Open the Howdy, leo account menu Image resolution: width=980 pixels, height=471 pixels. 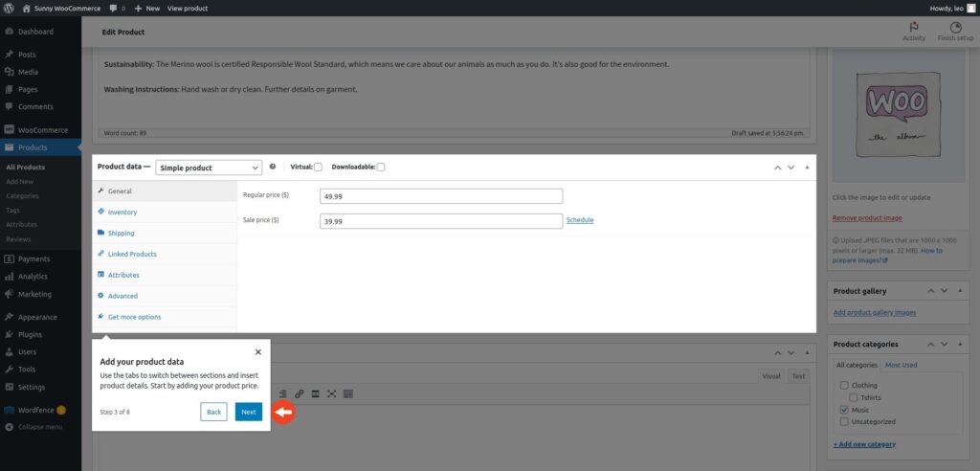pyautogui.click(x=951, y=8)
